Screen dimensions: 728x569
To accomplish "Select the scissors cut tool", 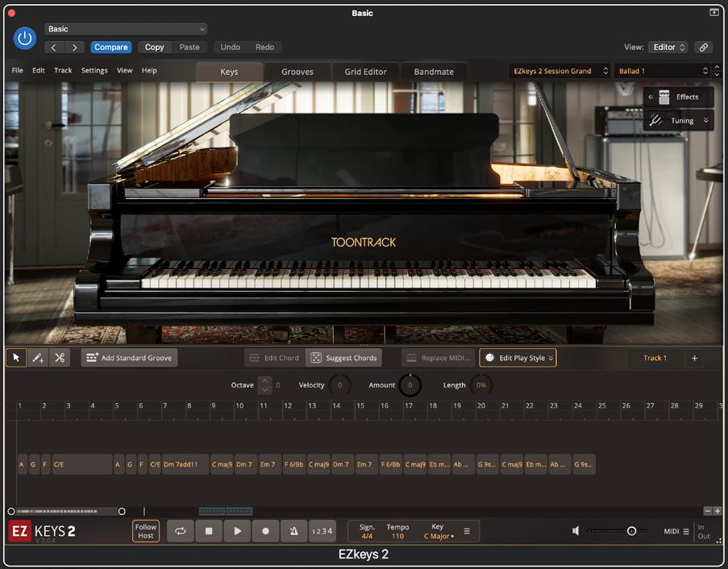I will pos(60,358).
